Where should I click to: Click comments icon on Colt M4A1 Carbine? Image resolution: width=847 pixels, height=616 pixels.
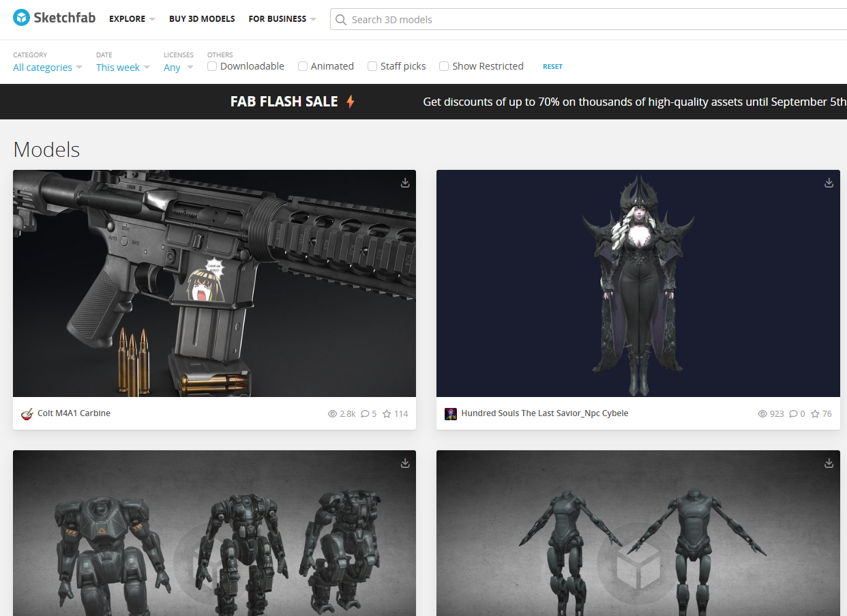[365, 413]
